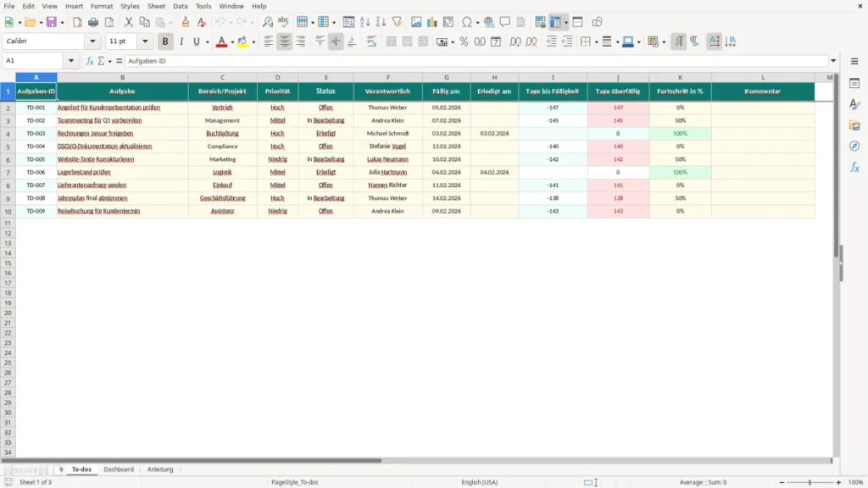Click the Print icon
This screenshot has height=488, width=868.
pos(93,22)
